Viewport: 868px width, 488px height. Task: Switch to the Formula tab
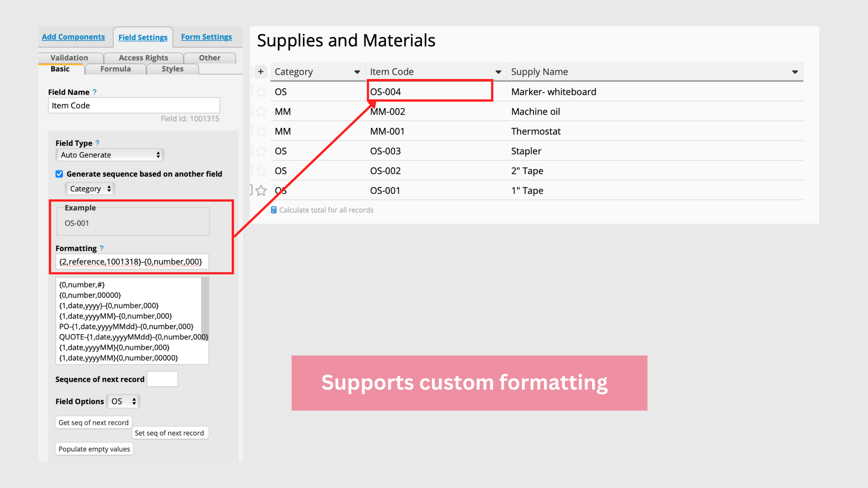115,69
